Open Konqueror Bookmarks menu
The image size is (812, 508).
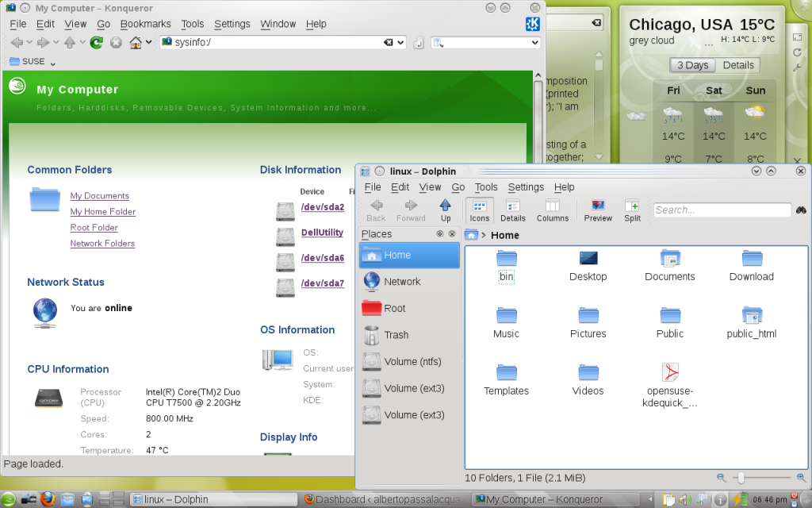point(146,24)
